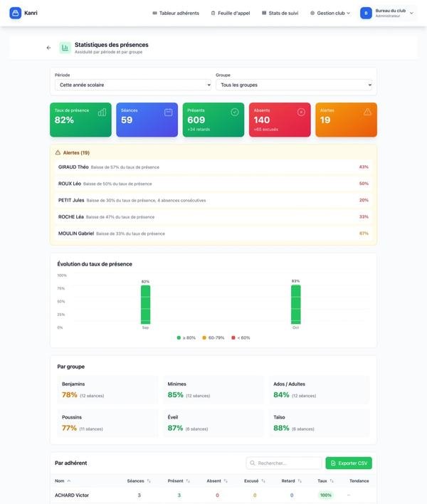Click the Tendance column header

tap(359, 481)
